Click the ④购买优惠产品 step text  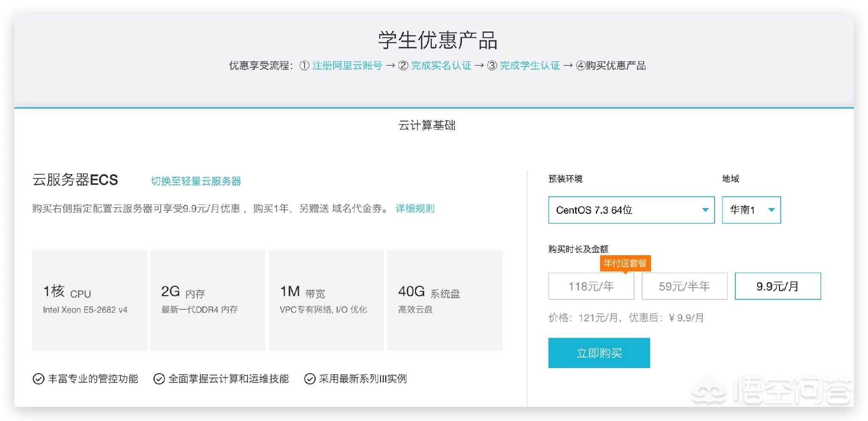[611, 65]
